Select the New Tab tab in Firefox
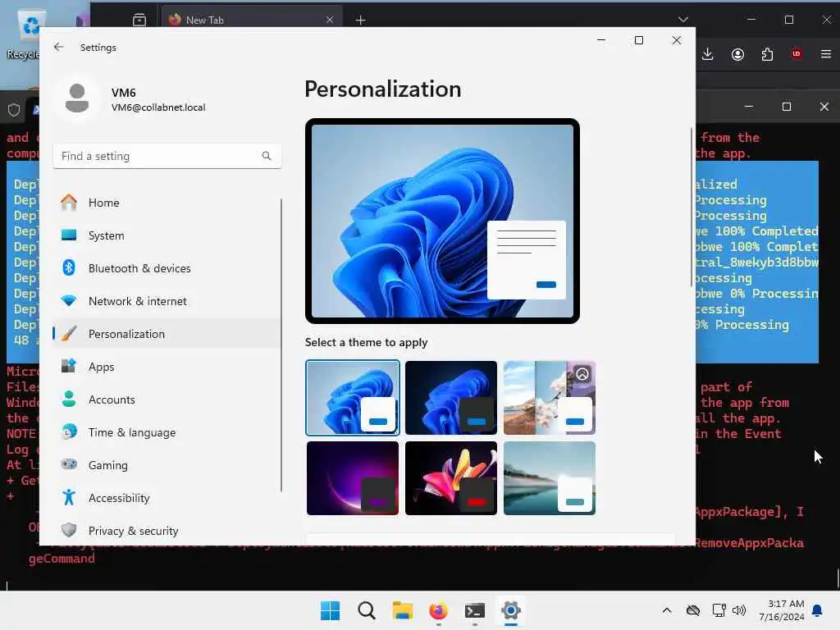 252,20
